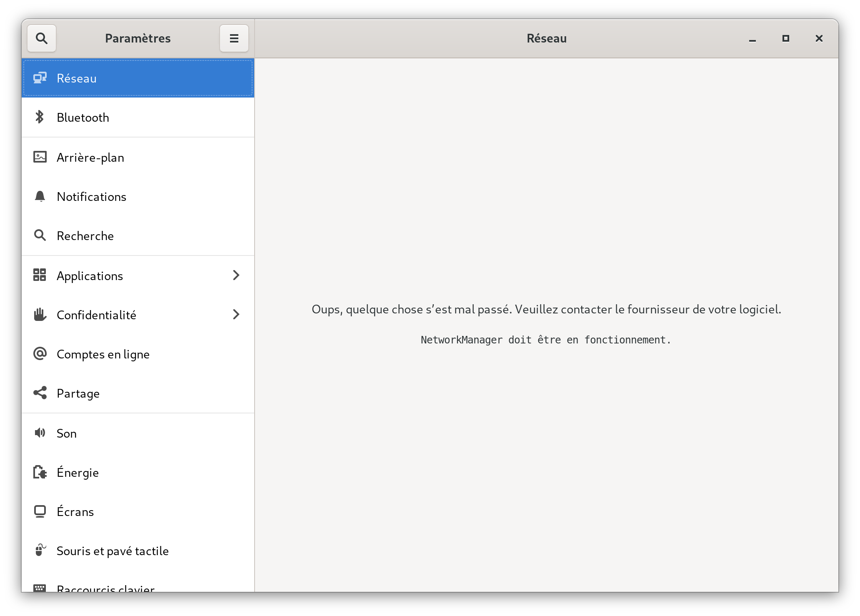
Task: Open Comptes en ligne panel
Action: pyautogui.click(x=138, y=354)
